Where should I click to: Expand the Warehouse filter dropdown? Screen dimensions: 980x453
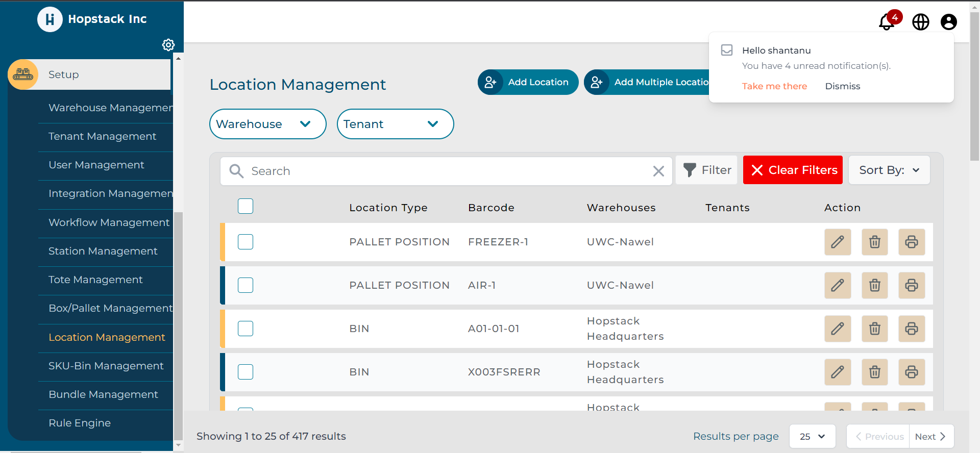[267, 124]
